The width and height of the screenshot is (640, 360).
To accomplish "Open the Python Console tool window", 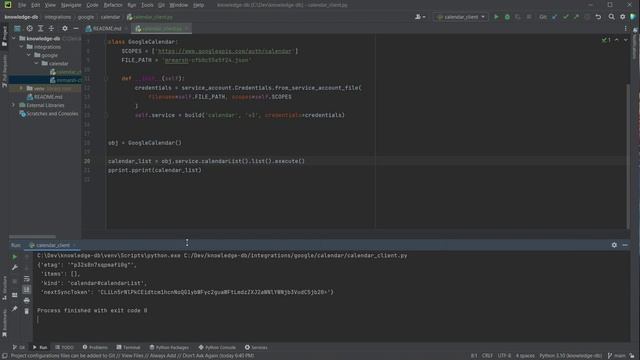I will [x=217, y=347].
